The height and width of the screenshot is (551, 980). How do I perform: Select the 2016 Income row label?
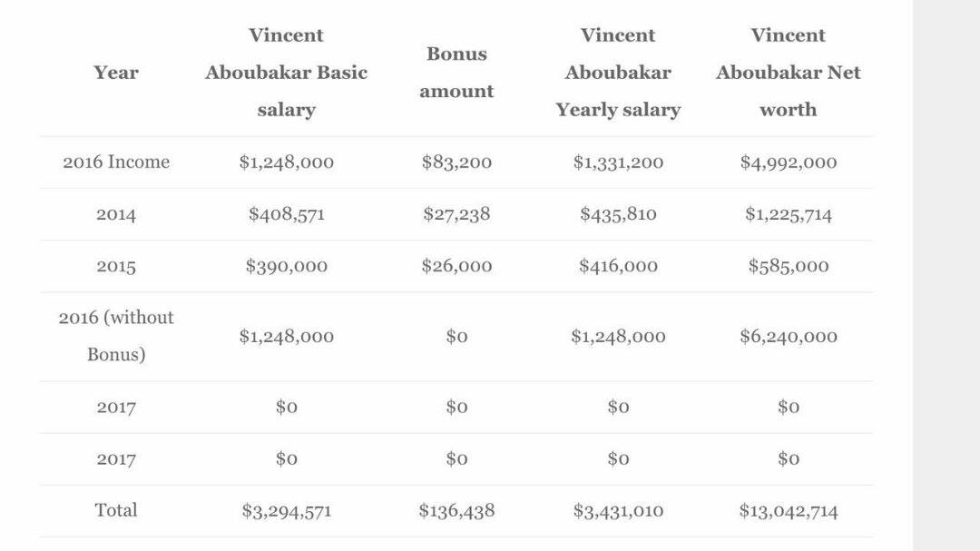116,162
